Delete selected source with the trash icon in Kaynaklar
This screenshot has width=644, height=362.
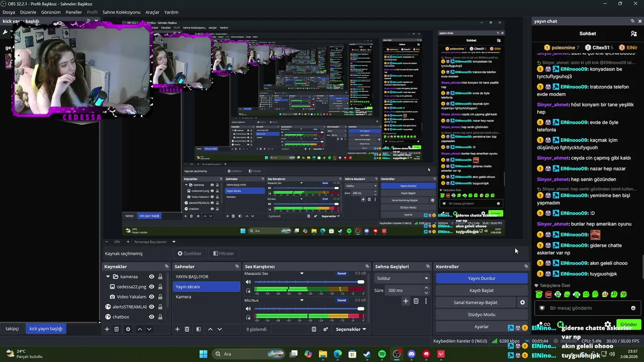point(116,329)
